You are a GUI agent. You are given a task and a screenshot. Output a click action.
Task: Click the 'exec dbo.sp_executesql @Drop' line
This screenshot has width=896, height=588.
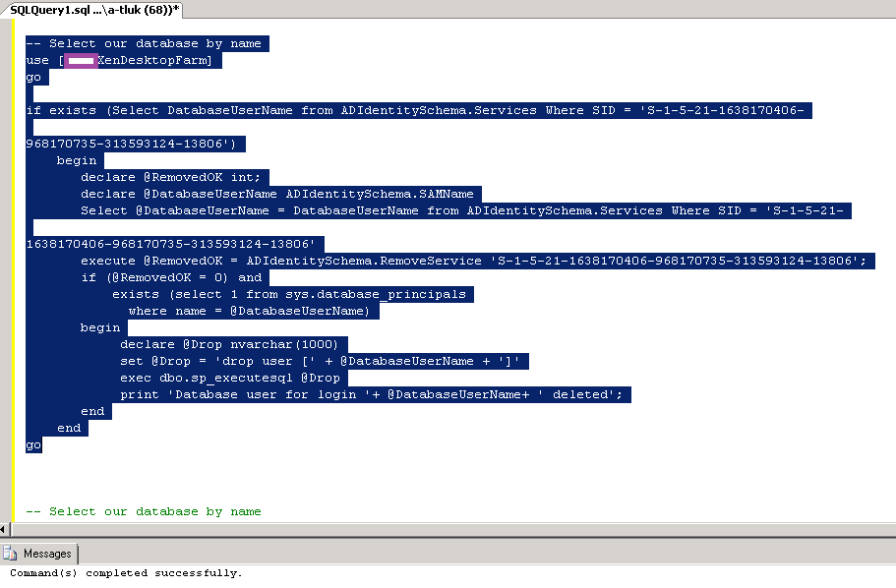coord(230,379)
